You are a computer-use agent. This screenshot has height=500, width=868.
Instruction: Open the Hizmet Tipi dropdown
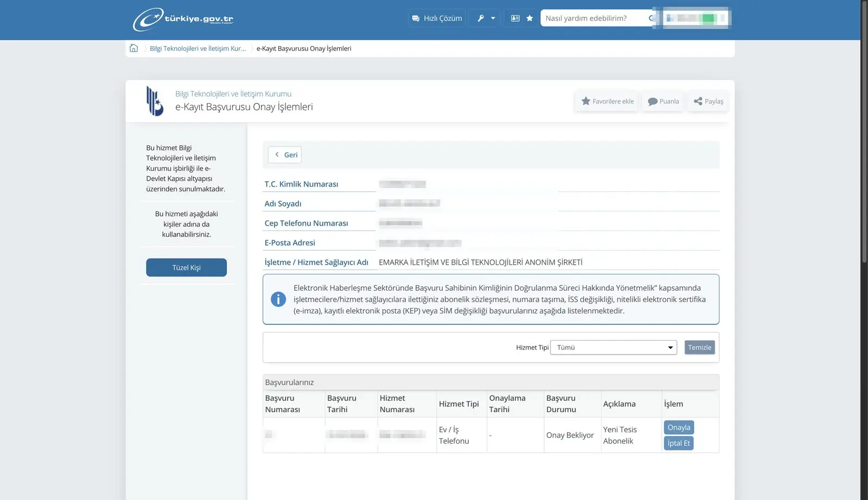(x=614, y=348)
